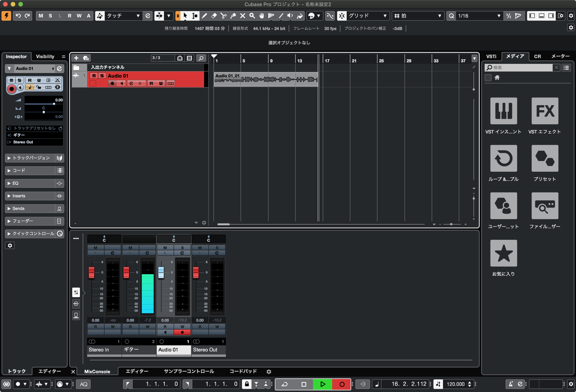The image size is (576, 392).
Task: Switch to the Visibility tab
Action: coord(45,57)
